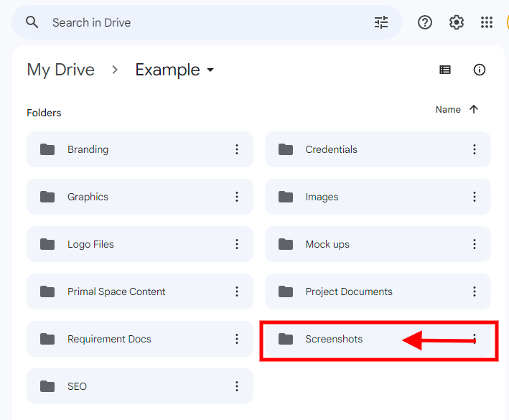Click the Requirement Docs folder icon
Viewport: 509px width, 420px height.
(47, 339)
